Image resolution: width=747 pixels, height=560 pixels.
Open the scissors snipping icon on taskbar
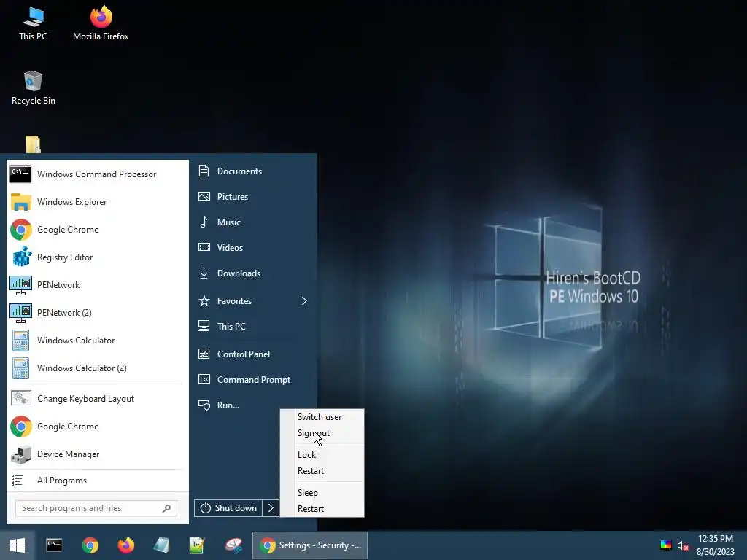tap(233, 545)
